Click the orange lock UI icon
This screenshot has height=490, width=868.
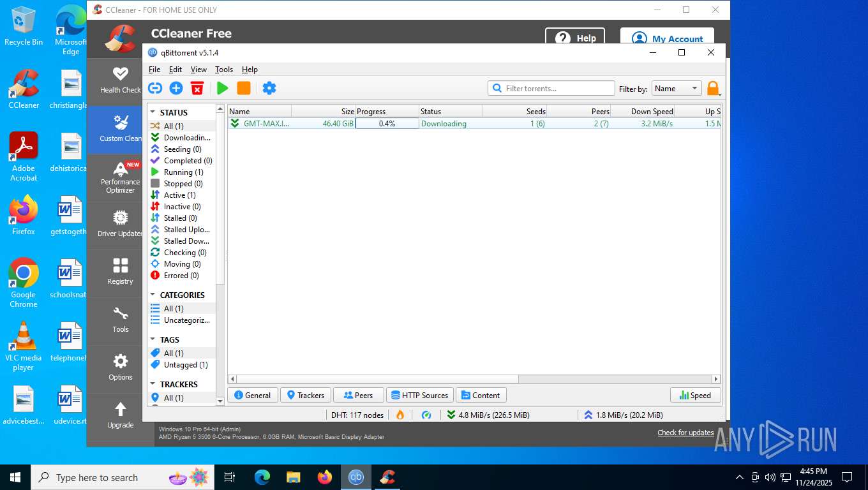tap(713, 89)
